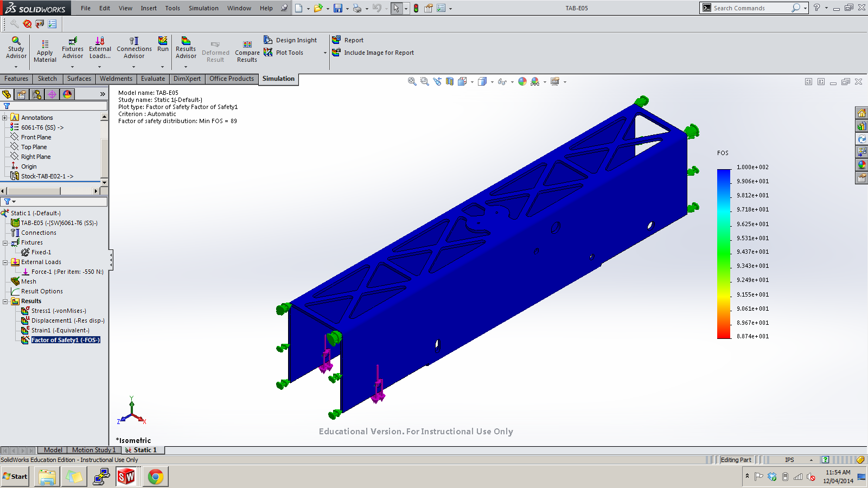Click the External Loads tool
868x488 pixels.
tap(100, 49)
